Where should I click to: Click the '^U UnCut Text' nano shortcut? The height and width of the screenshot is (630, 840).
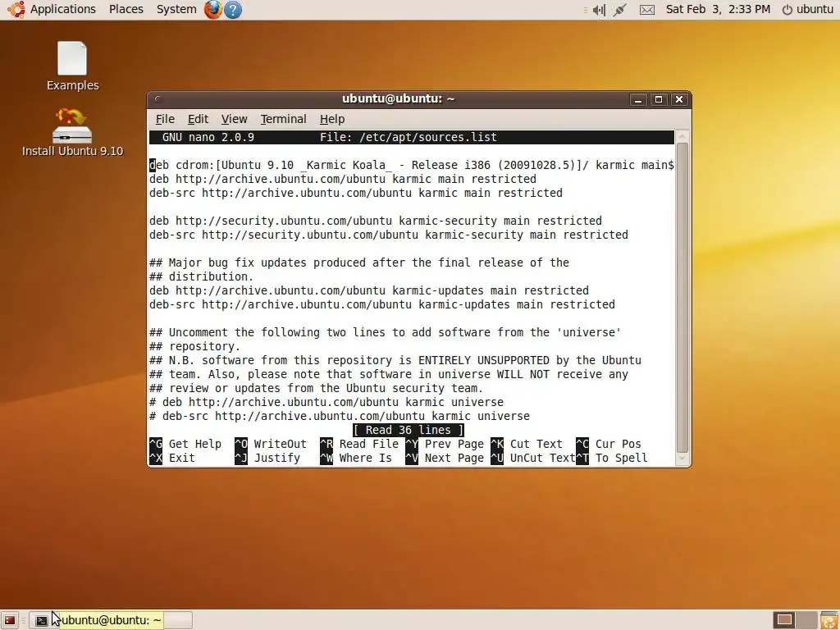[x=533, y=458]
